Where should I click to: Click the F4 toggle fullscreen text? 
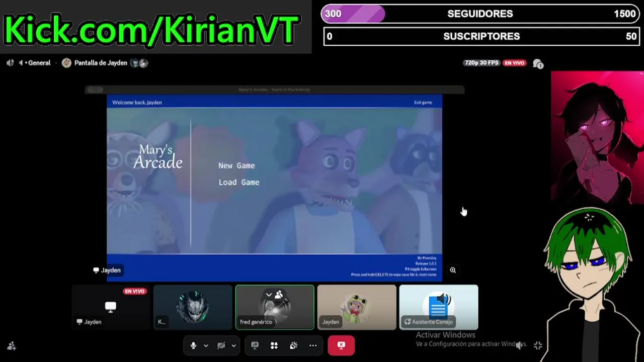421,269
